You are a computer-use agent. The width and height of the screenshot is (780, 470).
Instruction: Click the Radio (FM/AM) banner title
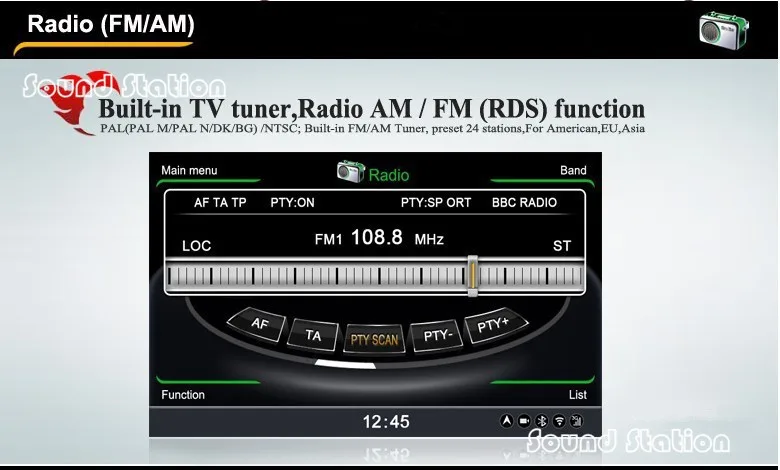(x=111, y=24)
